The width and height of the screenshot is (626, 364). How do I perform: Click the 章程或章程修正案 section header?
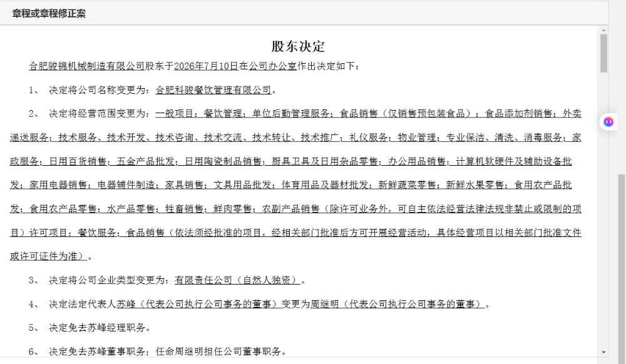pos(49,14)
